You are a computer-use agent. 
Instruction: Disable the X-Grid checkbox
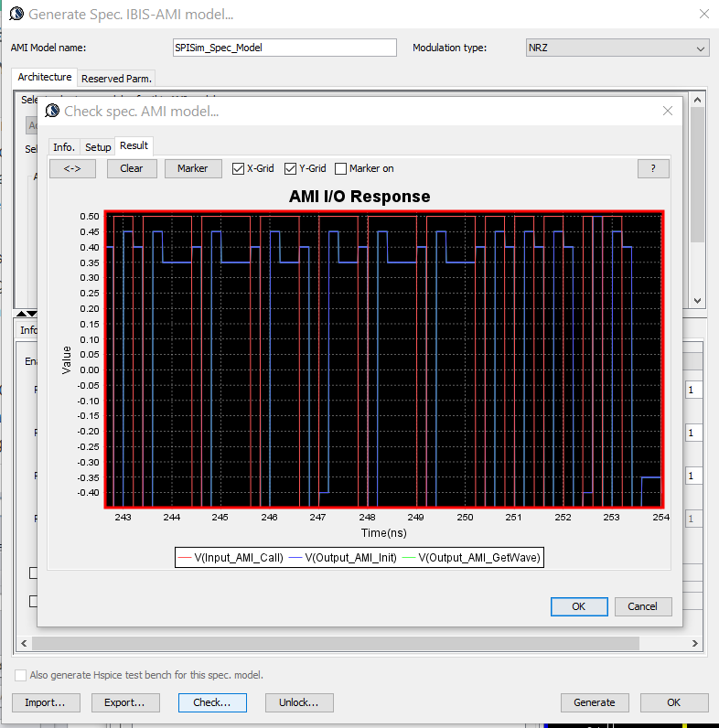[239, 168]
